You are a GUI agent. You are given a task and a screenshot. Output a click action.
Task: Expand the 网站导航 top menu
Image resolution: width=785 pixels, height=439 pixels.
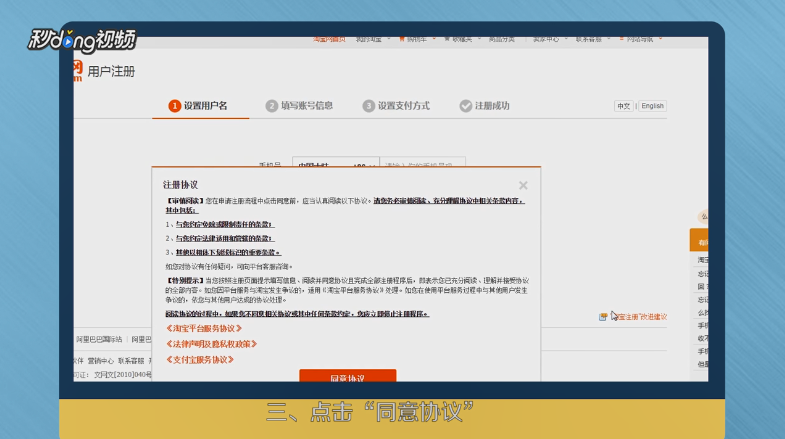641,39
